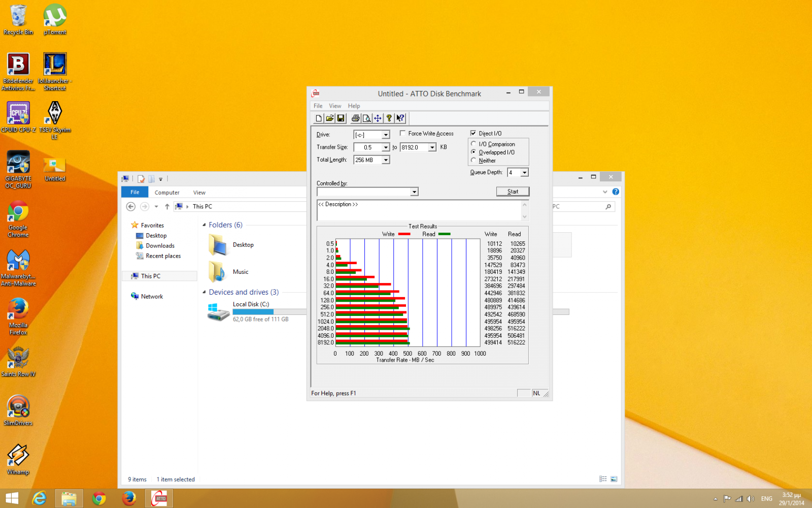Screen dimensions: 812x508
Task: Click the Save floppy disk toolbar icon
Action: point(341,118)
